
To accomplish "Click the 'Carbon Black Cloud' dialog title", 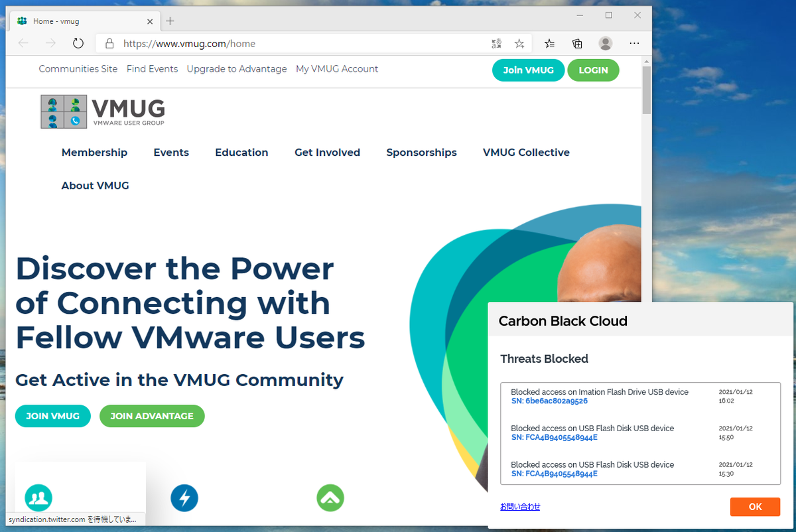I will [563, 321].
